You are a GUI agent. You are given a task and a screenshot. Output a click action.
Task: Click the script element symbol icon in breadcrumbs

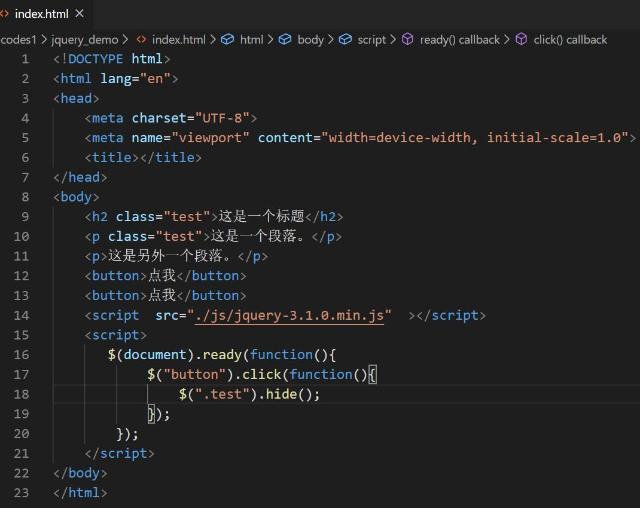tap(346, 40)
